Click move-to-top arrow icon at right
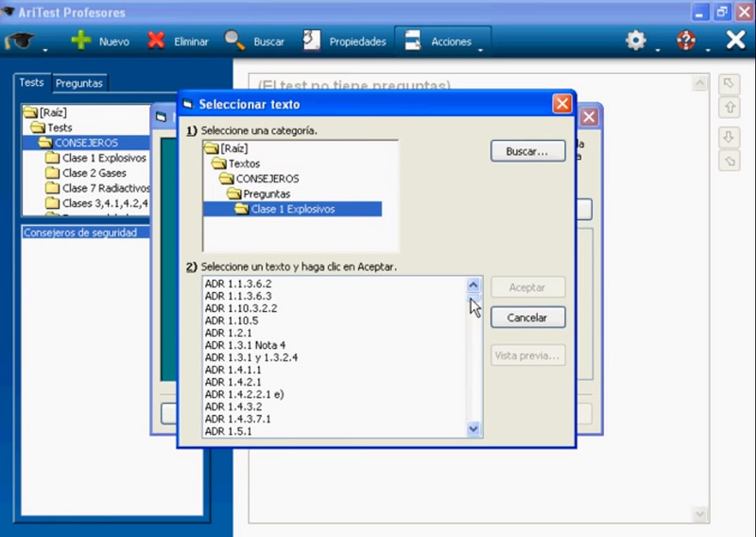756x537 pixels. 729,84
